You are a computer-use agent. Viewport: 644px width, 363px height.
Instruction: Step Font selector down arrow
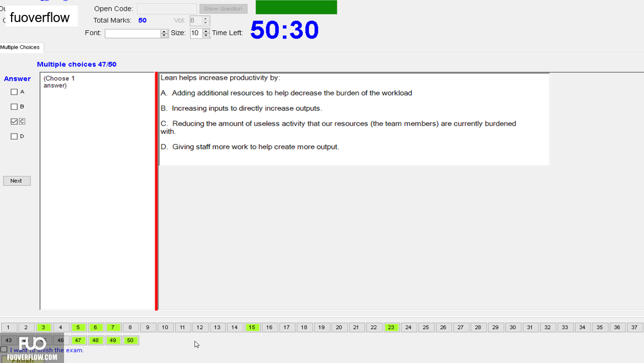click(x=164, y=36)
